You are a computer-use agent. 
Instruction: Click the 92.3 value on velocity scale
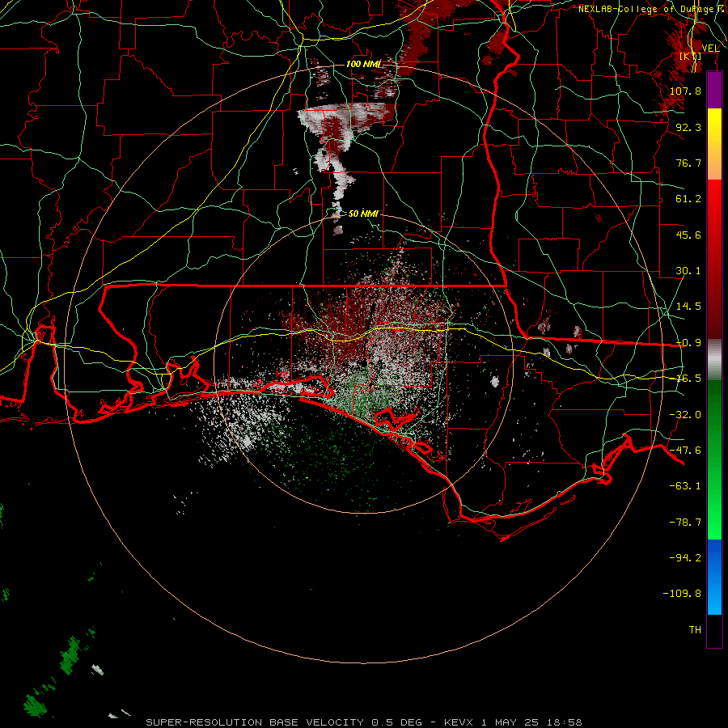[688, 127]
